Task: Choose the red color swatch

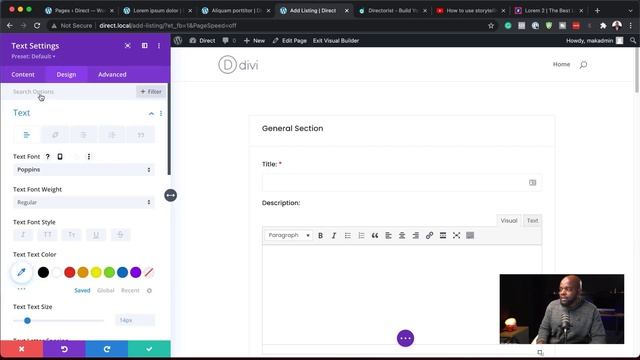Action: coord(70,272)
